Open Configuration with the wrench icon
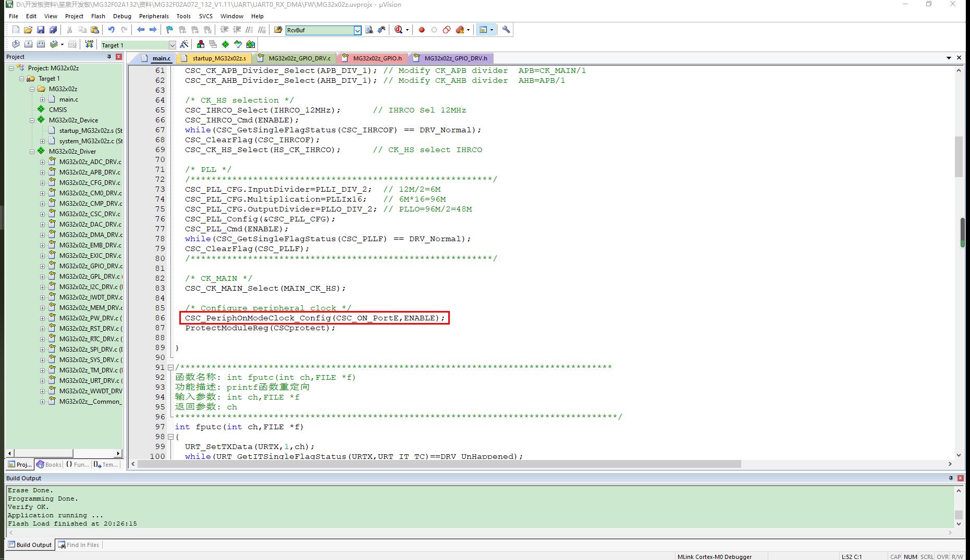This screenshot has height=560, width=970. 506,30
